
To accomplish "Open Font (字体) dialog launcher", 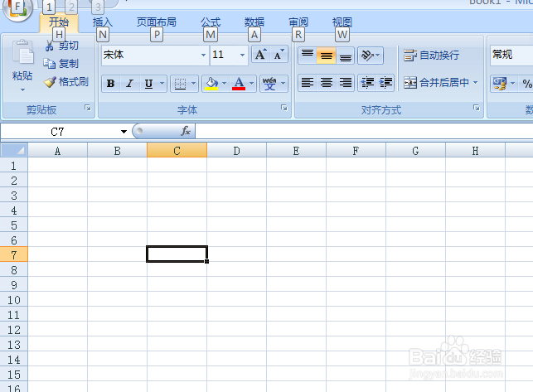I will (284, 108).
